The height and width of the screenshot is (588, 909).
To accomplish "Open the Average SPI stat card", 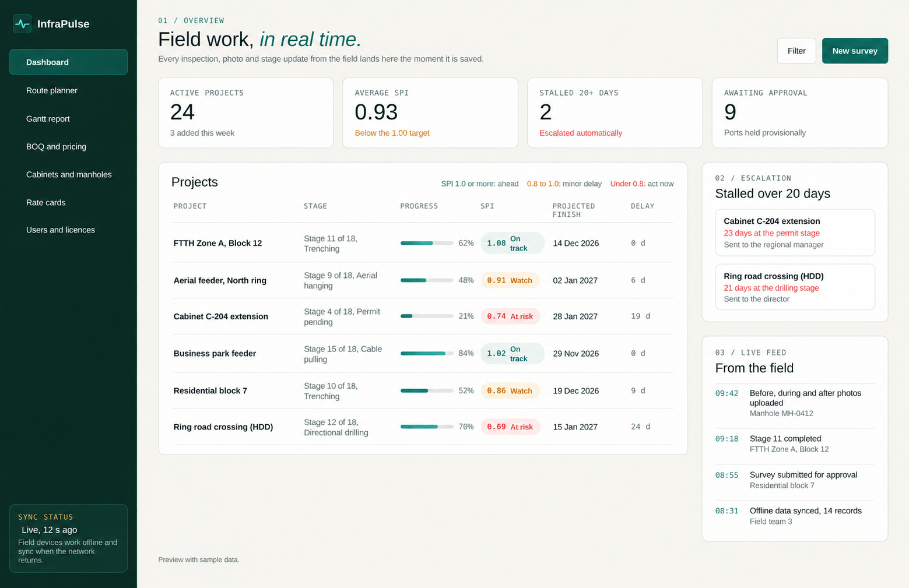I will pyautogui.click(x=430, y=113).
